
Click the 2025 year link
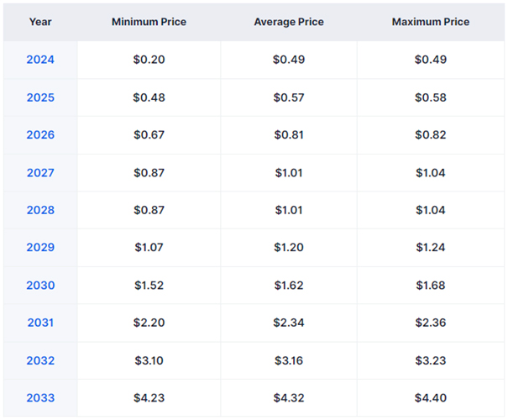(40, 97)
